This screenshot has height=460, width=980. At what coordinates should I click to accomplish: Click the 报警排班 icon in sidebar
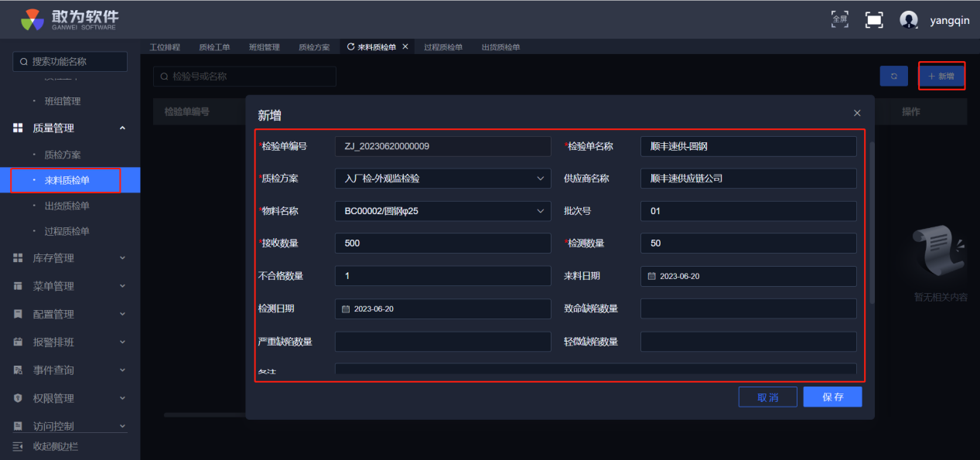click(18, 342)
